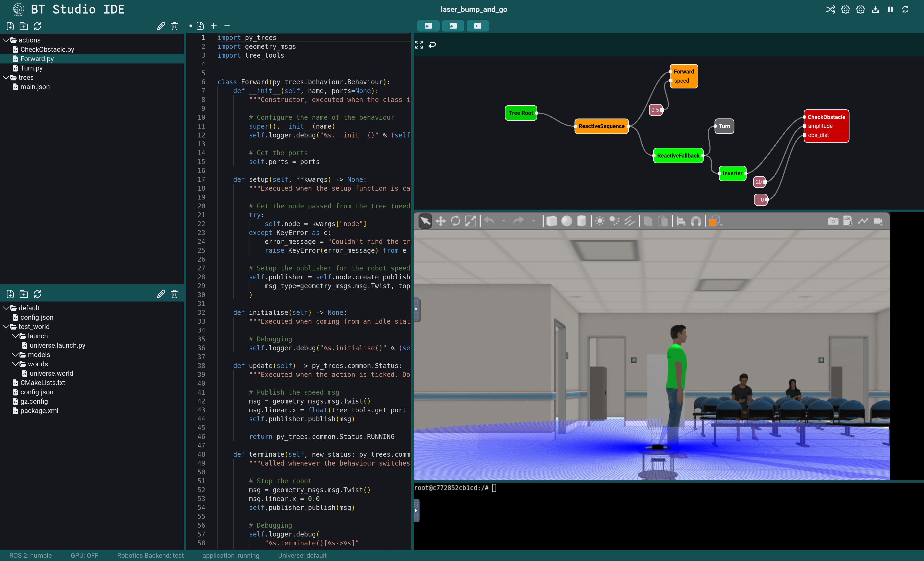Image resolution: width=924 pixels, height=561 pixels.
Task: Open the first gear settings icon in the header
Action: (845, 9)
